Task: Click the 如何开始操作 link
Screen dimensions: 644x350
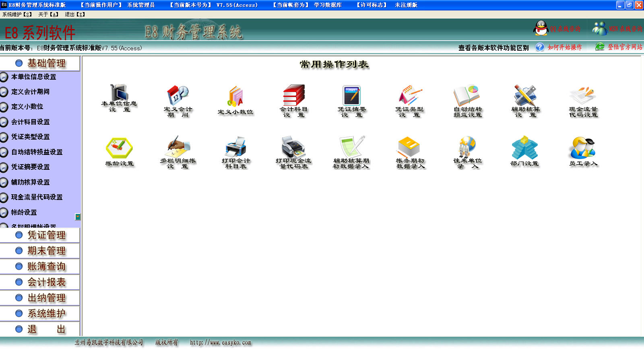Action: 565,47
